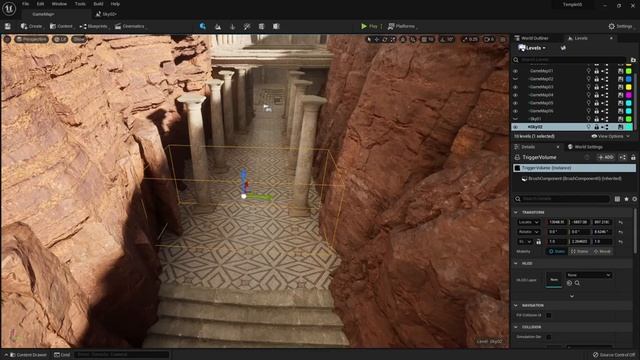Click the console command input field
The image size is (640, 360).
click(122, 355)
